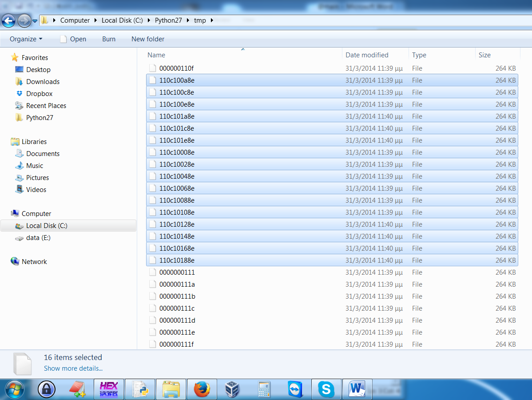The height and width of the screenshot is (400, 532).
Task: Click Open in the toolbar
Action: pos(73,39)
